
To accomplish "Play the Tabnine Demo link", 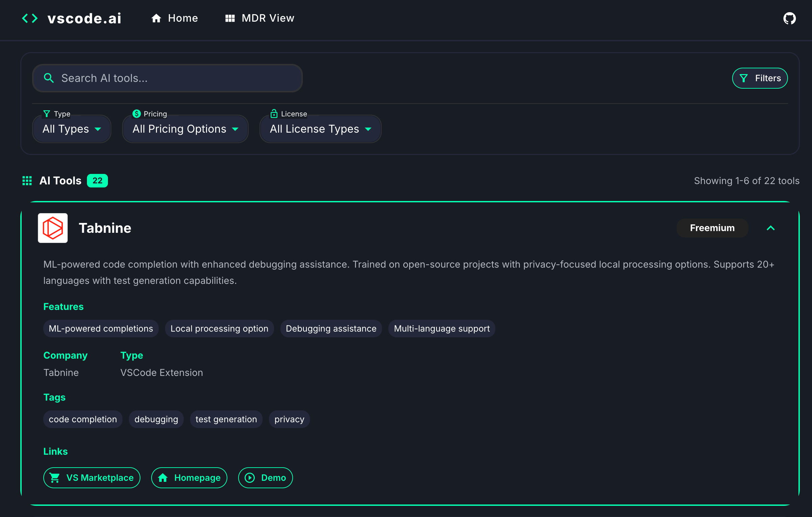I will click(265, 478).
